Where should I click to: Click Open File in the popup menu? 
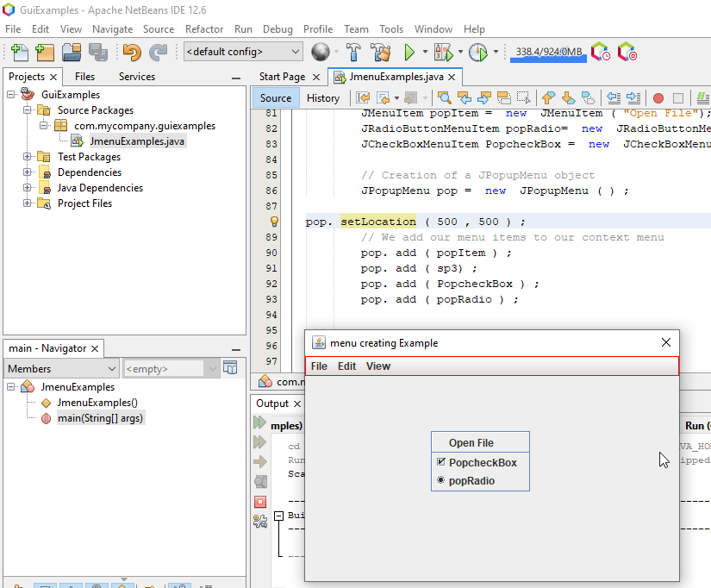(480, 443)
